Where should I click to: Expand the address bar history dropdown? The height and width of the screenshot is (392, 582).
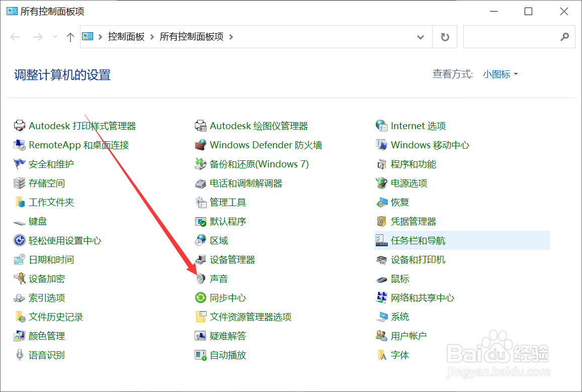(420, 37)
